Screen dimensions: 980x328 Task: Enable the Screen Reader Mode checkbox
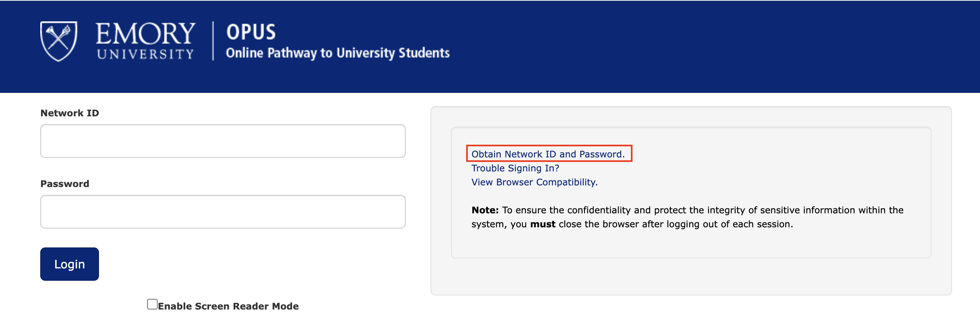click(152, 304)
